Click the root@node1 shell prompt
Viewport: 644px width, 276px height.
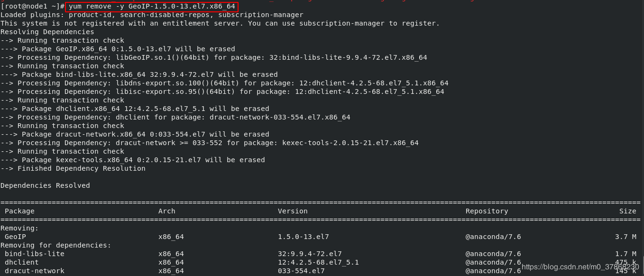point(32,6)
